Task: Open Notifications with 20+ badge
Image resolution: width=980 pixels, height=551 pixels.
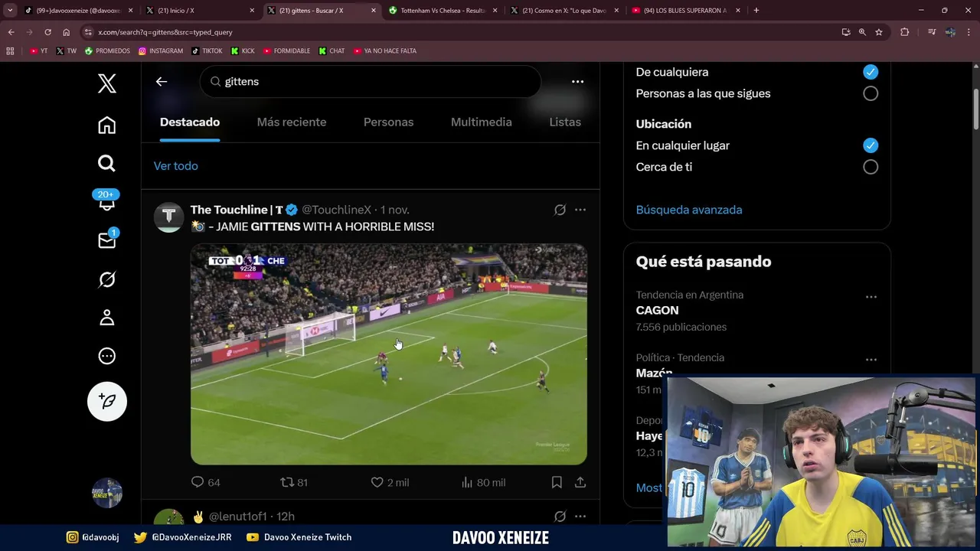Action: click(x=106, y=201)
